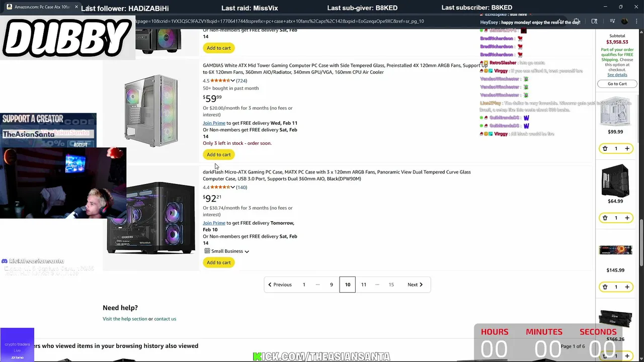Close the Amazon Pc Case browser tab

click(x=76, y=7)
